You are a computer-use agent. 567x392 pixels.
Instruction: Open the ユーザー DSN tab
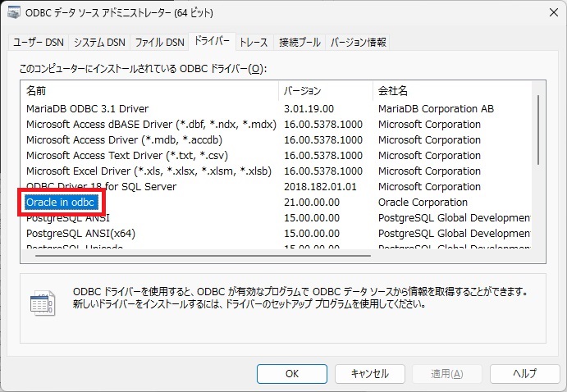coord(38,42)
